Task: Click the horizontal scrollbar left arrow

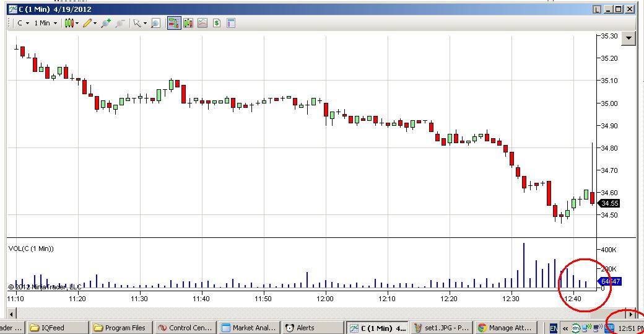Action: [x=12, y=315]
